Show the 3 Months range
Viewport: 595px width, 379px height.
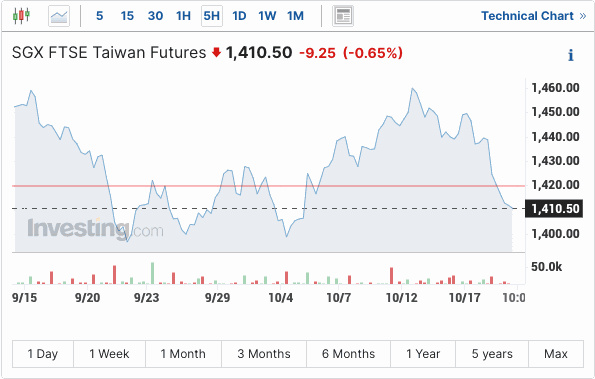click(264, 354)
